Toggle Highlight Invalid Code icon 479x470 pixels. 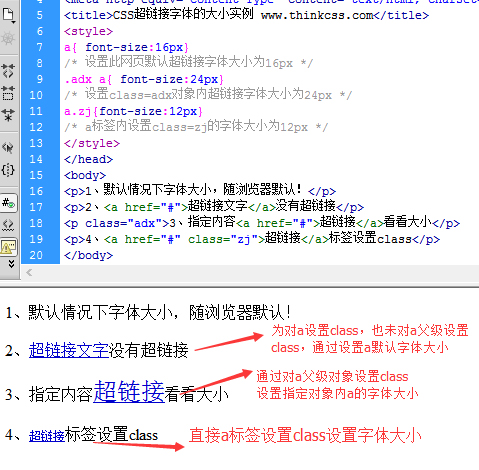[8, 225]
